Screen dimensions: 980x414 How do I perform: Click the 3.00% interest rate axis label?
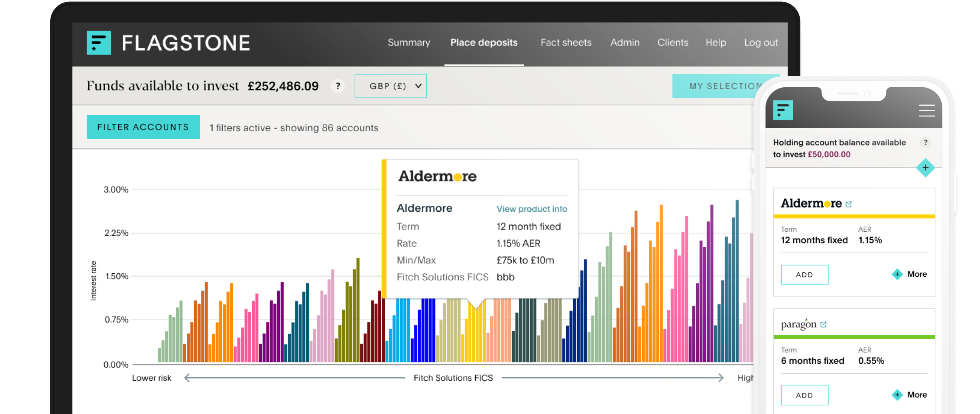116,189
